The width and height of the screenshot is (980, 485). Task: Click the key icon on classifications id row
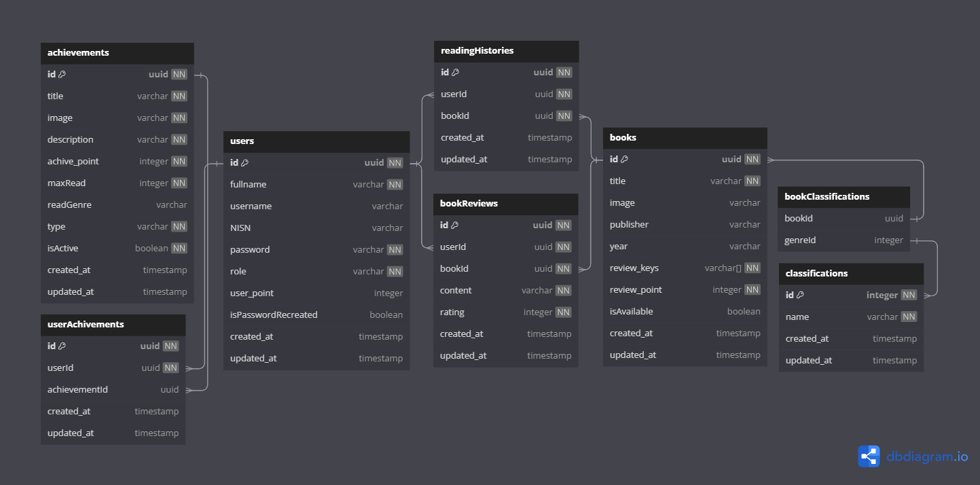[801, 295]
